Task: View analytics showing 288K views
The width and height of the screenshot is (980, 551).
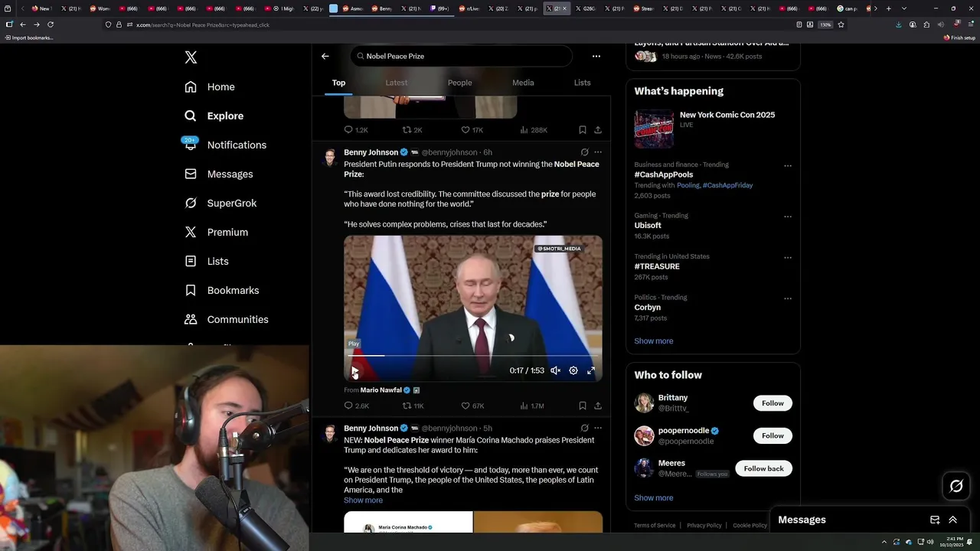Action: tap(534, 130)
